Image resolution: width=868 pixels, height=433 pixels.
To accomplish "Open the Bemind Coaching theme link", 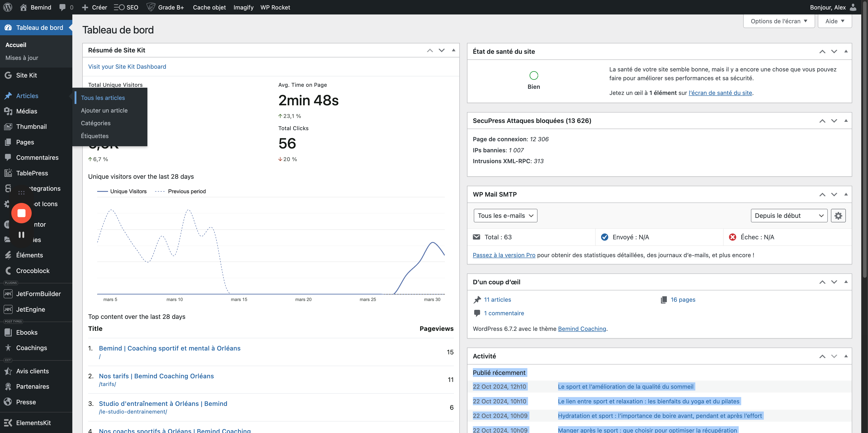I will pyautogui.click(x=582, y=329).
